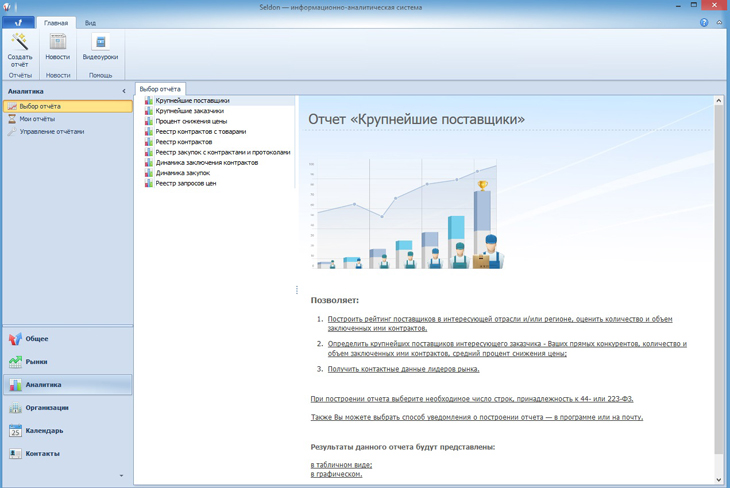The width and height of the screenshot is (730, 488).
Task: Minimize the Seldon window
Action: [x=678, y=5]
